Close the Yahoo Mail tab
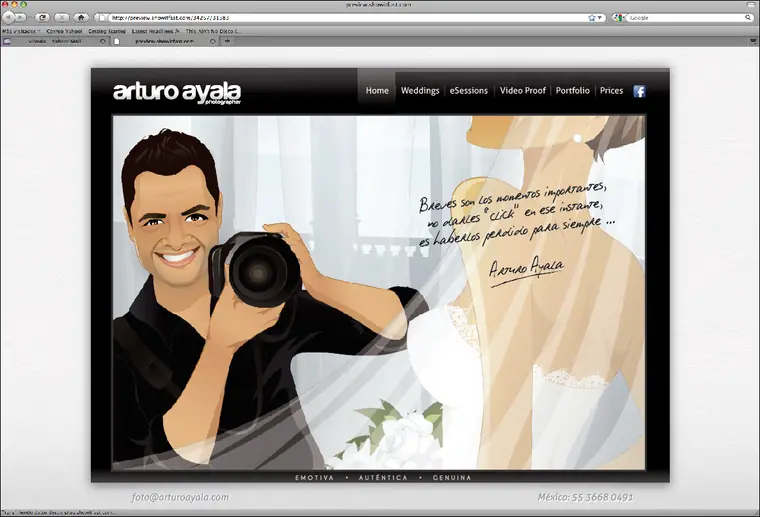Screen dimensions: 760x517 (x=103, y=41)
